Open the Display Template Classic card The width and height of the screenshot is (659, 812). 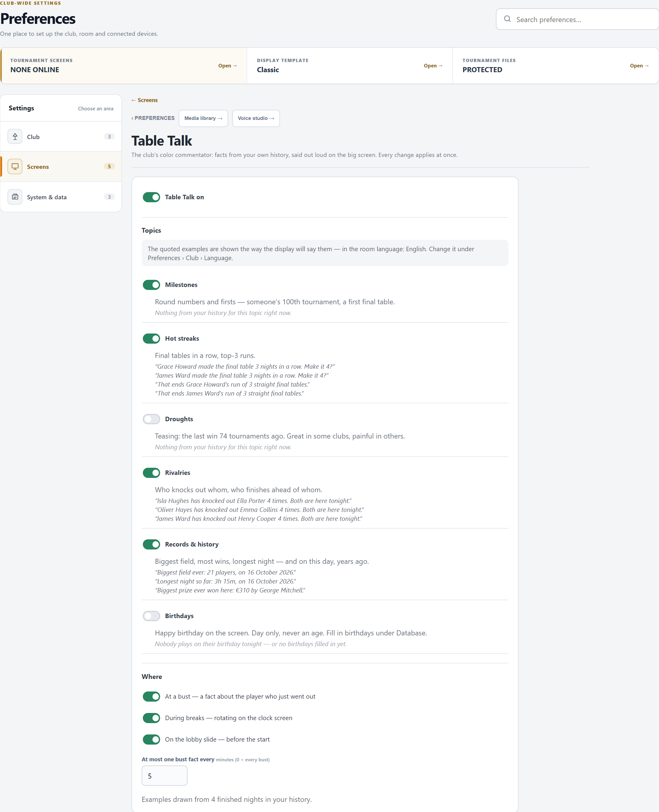click(349, 65)
